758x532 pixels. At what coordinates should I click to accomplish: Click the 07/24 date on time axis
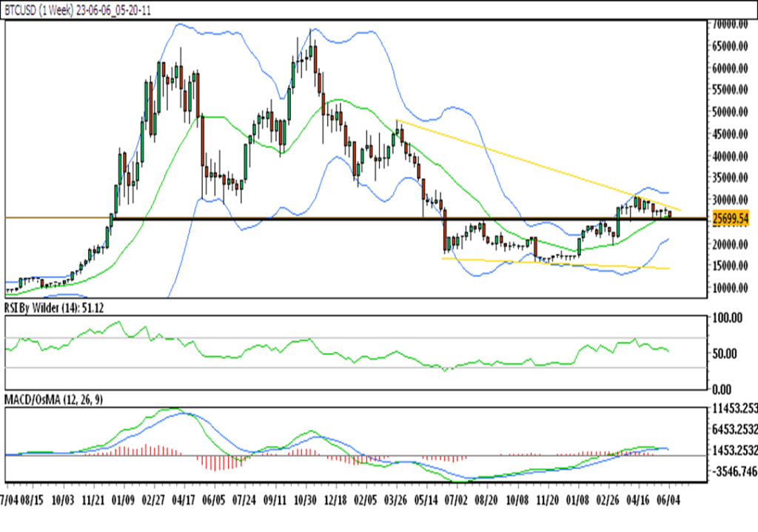(x=244, y=500)
